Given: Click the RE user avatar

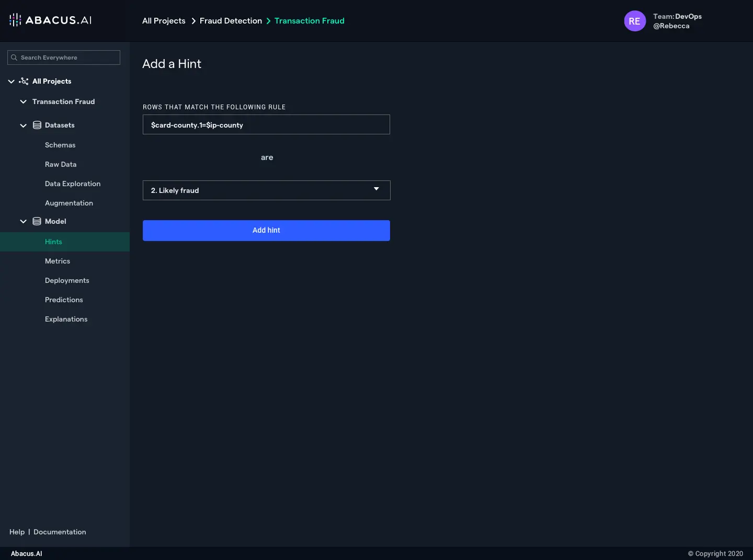Looking at the screenshot, I should [634, 21].
